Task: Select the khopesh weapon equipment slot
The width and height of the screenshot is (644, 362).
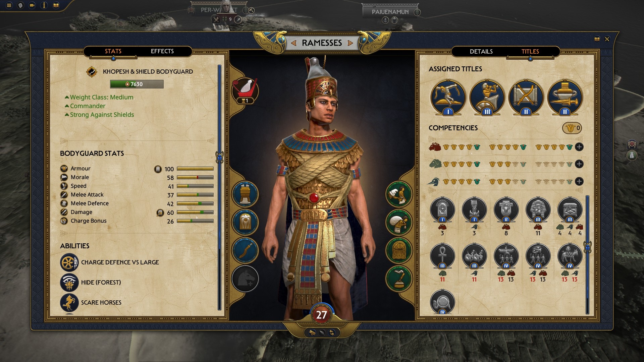Action: pyautogui.click(x=245, y=250)
